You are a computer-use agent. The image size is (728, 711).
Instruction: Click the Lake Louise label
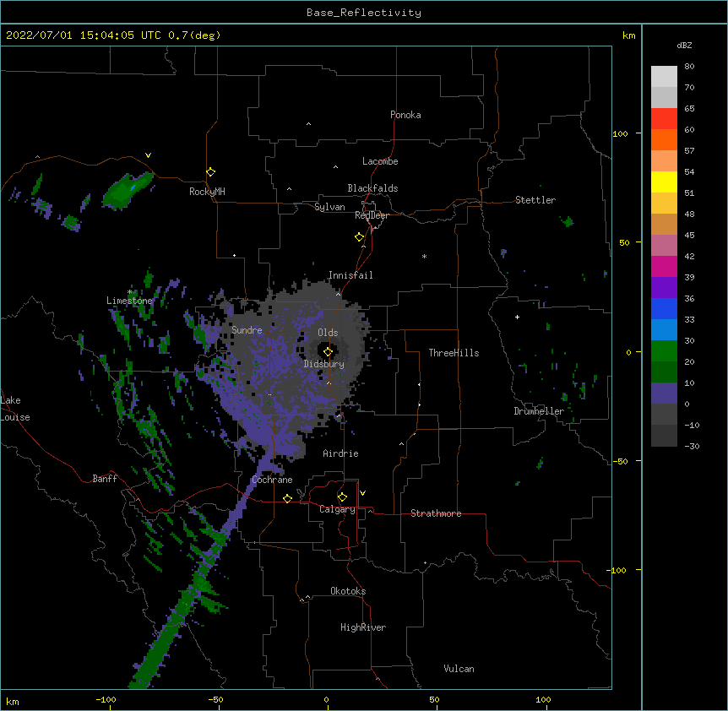15,409
